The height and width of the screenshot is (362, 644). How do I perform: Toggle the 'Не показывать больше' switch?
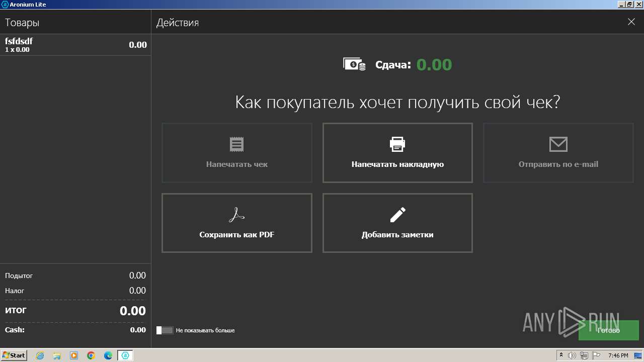click(165, 330)
